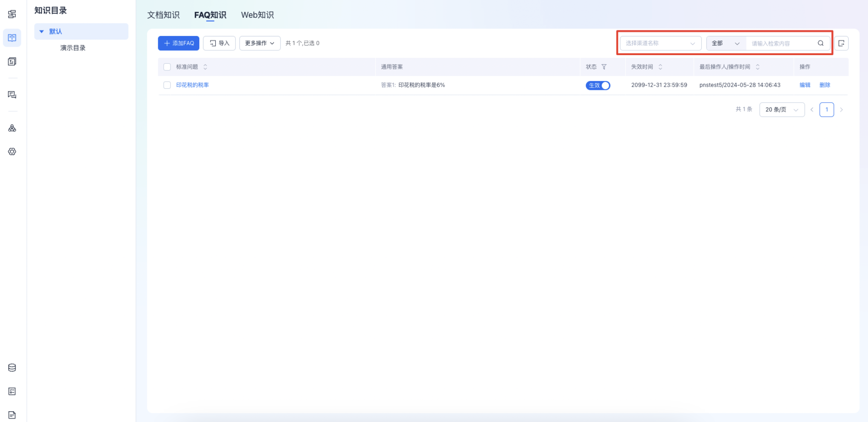Open the workflow icon at top of sidebar
Viewport: 868px width, 422px height.
[12, 14]
